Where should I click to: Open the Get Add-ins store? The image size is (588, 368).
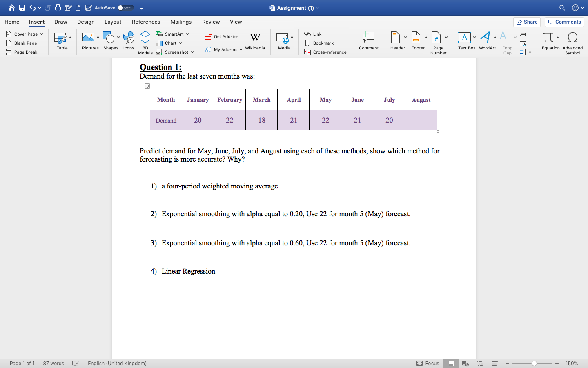[222, 36]
